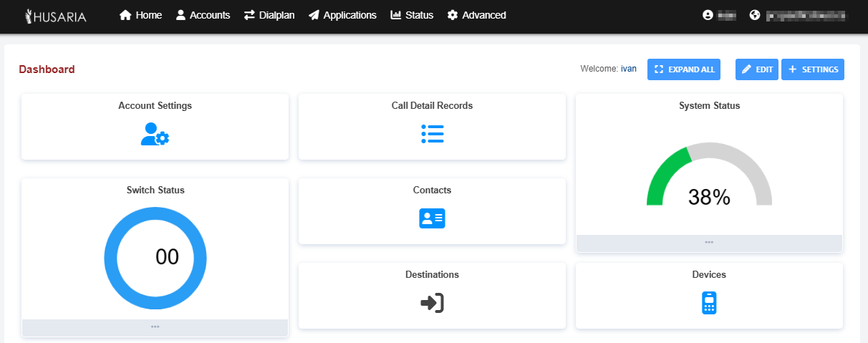Image resolution: width=868 pixels, height=343 pixels.
Task: Click the Devices phone icon
Action: 709,303
